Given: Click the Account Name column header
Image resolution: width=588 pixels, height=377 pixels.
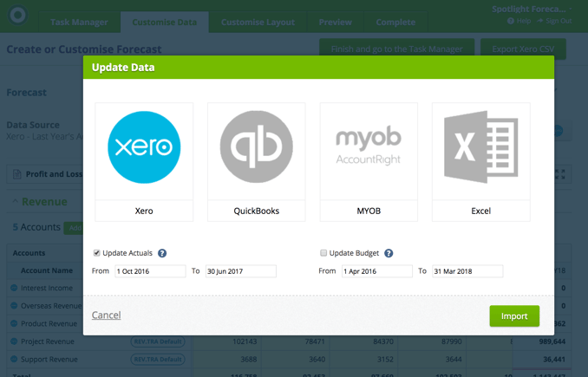Looking at the screenshot, I should pos(47,270).
